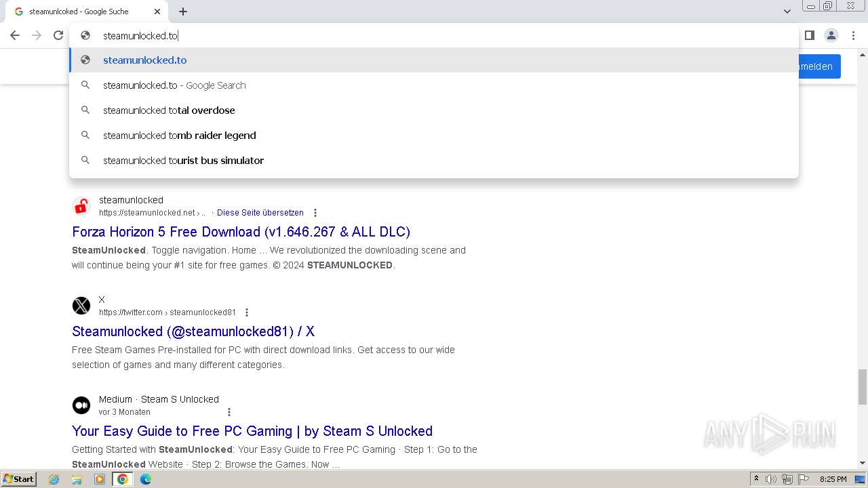This screenshot has height=488, width=868.
Task: Launch Internet Explorer from taskbar
Action: (x=54, y=479)
